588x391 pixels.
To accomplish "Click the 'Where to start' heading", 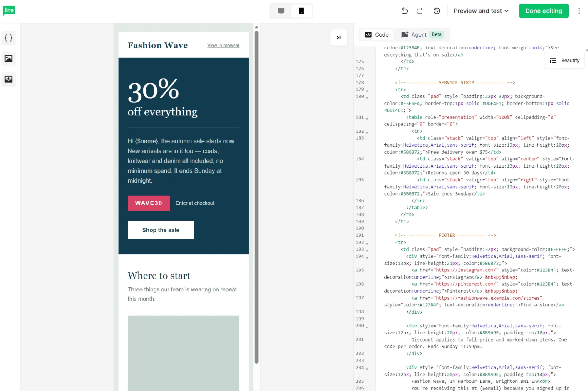I will pos(159,276).
